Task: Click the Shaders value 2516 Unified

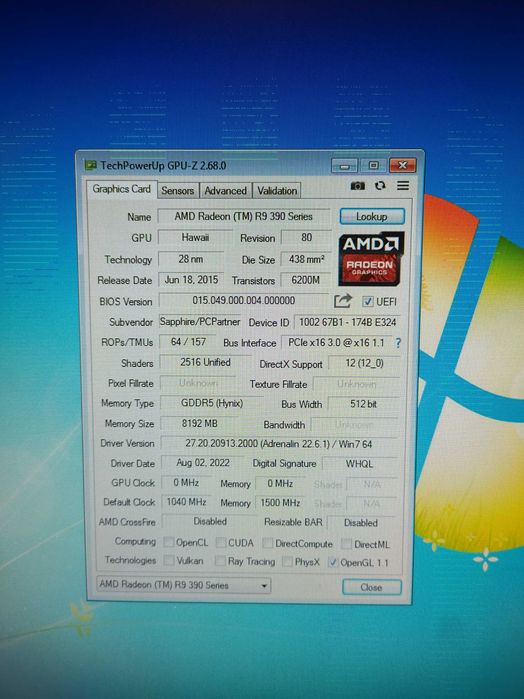Action: point(205,362)
